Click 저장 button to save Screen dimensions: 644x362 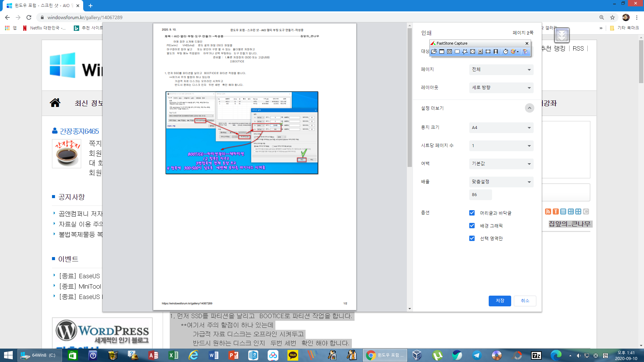tap(499, 301)
